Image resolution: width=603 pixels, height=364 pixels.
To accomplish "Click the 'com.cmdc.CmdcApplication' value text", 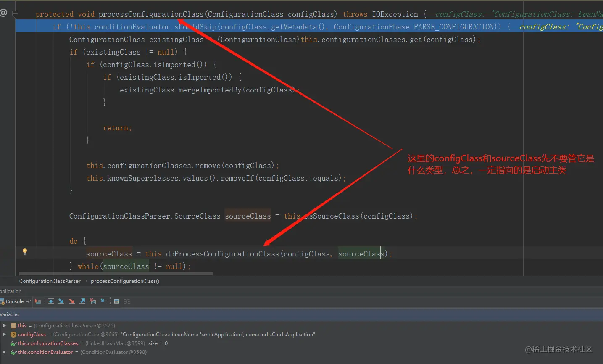I will click(x=280, y=335).
